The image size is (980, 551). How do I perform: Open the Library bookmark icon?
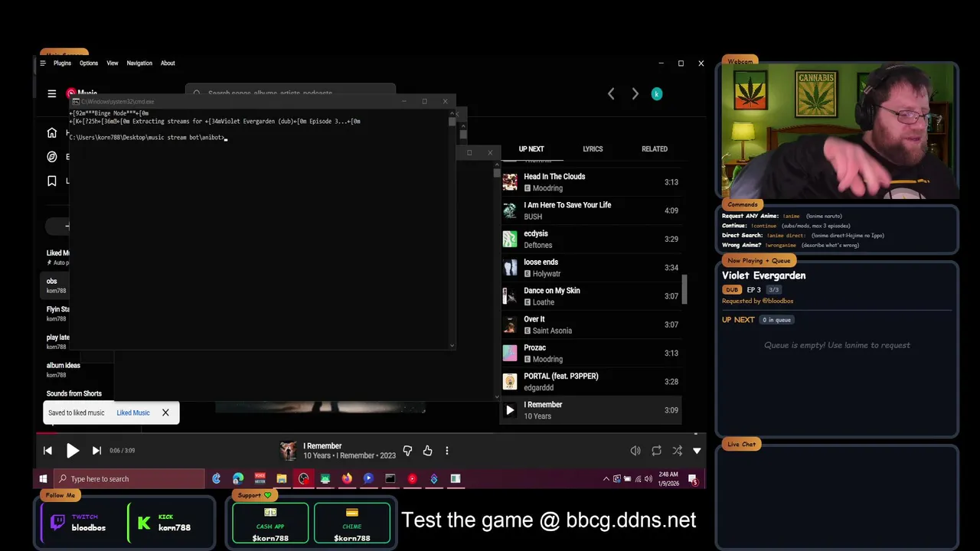click(x=52, y=181)
